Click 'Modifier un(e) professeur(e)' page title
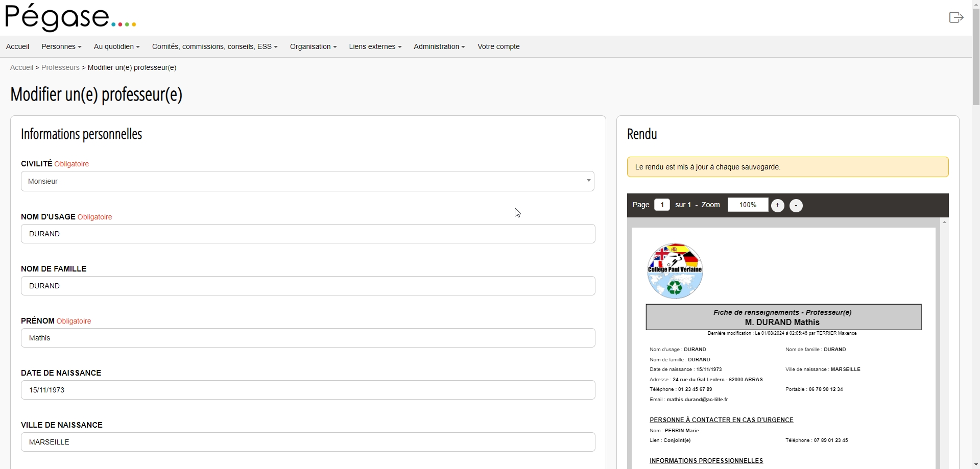The width and height of the screenshot is (980, 469). point(96,94)
